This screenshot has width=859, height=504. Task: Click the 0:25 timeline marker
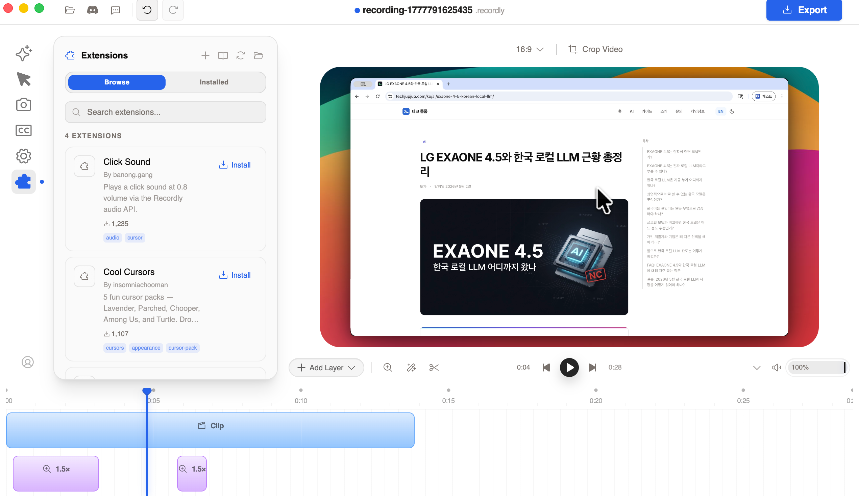click(x=743, y=400)
